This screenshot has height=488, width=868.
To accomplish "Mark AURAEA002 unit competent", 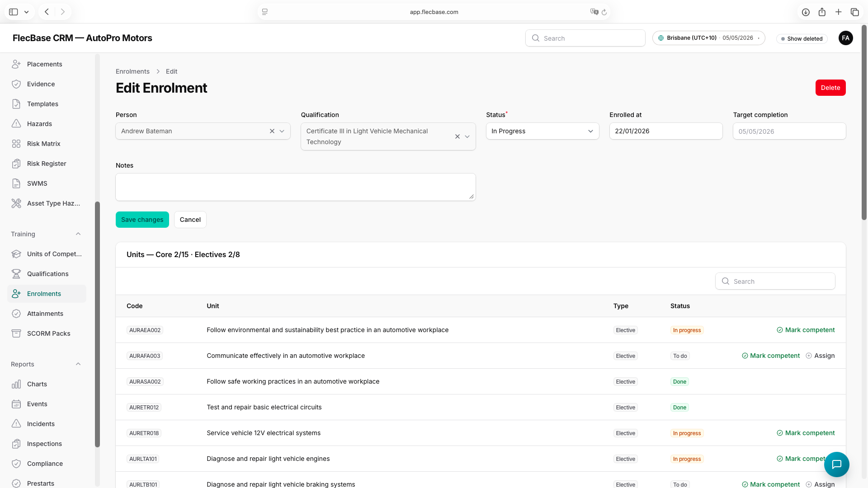I will coord(806,330).
